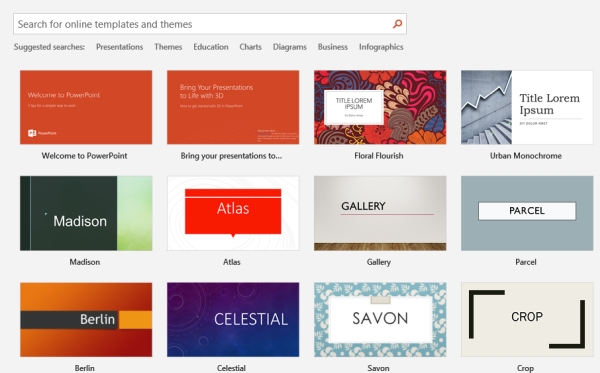Click the 'Bring your presentations to...' caption
The image size is (600, 373).
point(231,156)
